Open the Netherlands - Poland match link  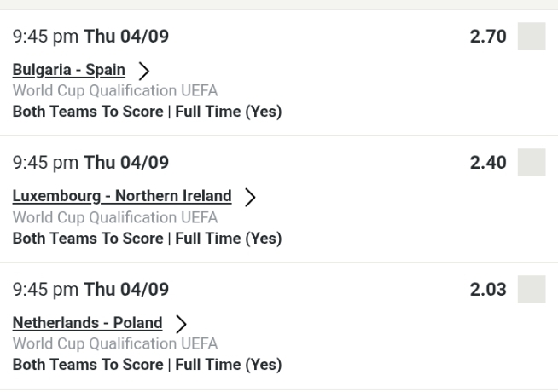[87, 322]
